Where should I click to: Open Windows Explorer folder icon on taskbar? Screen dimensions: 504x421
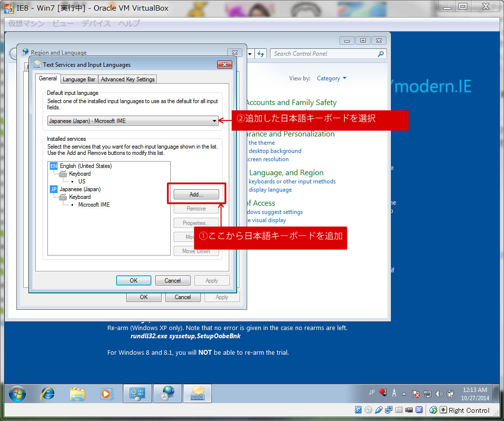coord(77,394)
